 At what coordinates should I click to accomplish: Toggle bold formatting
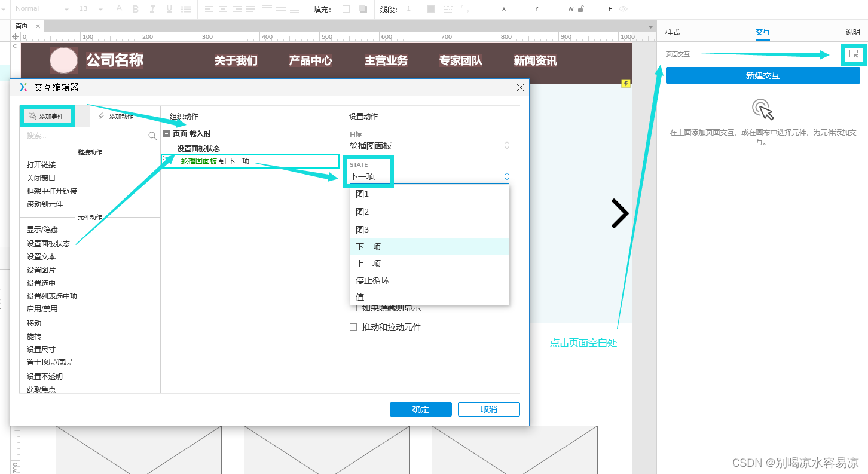tap(136, 9)
